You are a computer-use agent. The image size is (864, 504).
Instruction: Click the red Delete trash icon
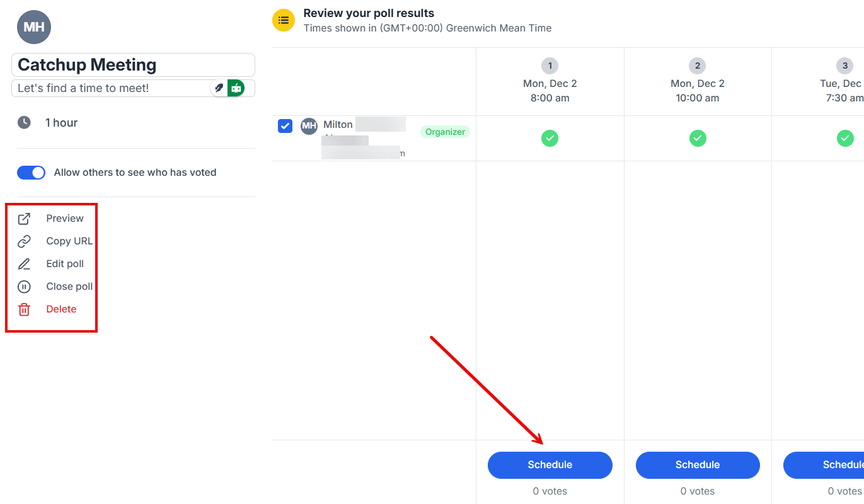[x=24, y=309]
